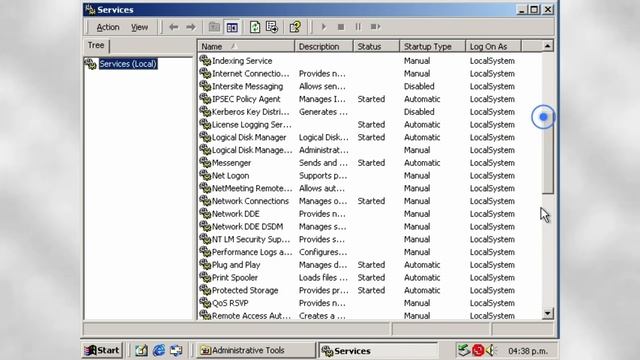Select the NT LM Security Support row
This screenshot has height=360, width=640.
369,239
